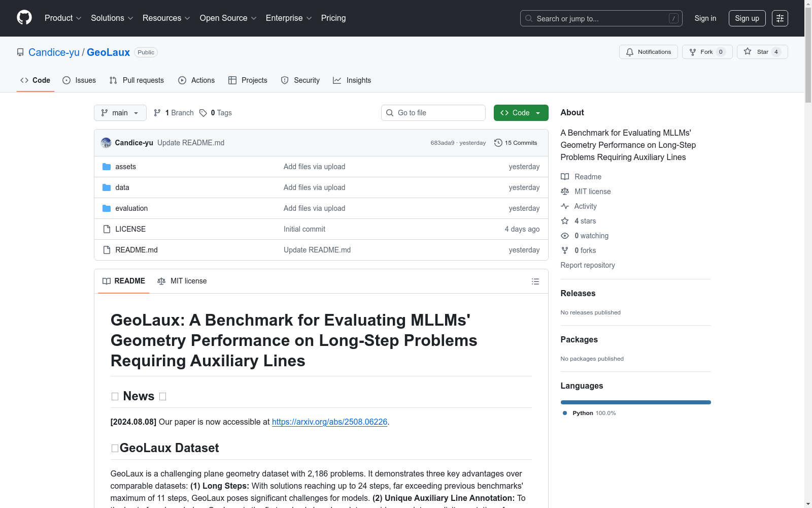Click the assets folder icon

tap(107, 167)
